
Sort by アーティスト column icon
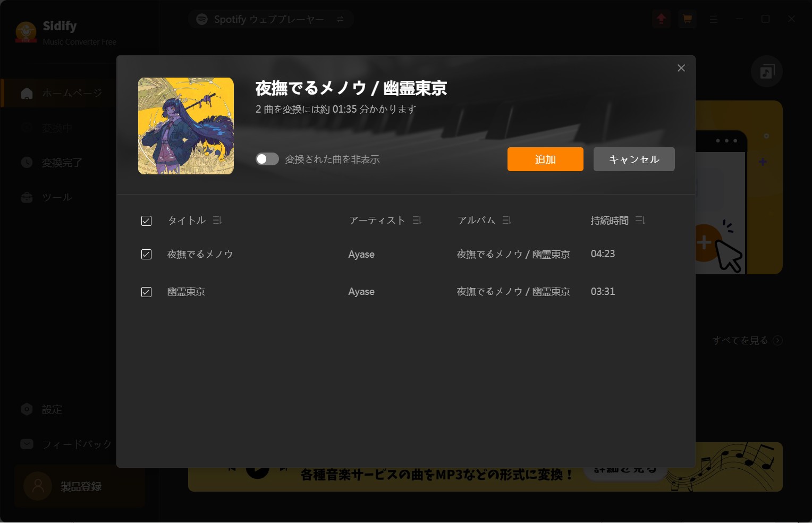point(417,220)
